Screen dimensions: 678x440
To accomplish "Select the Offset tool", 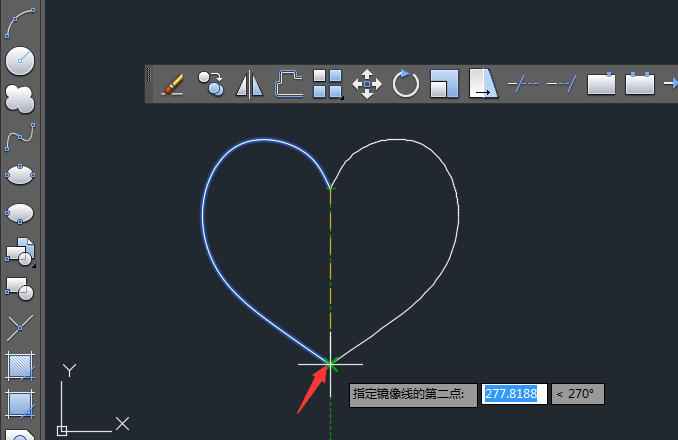I will click(288, 84).
